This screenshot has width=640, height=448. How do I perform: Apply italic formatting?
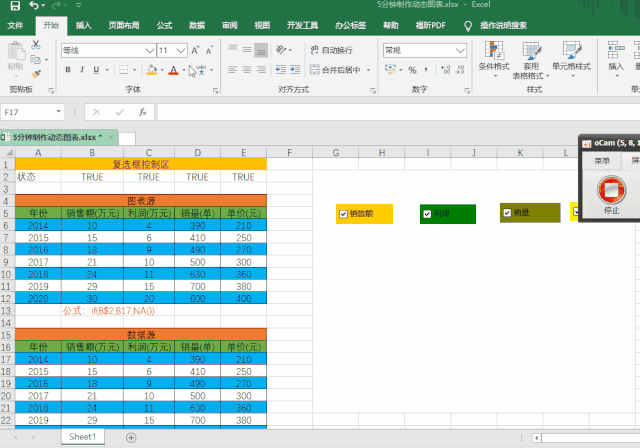pos(82,70)
